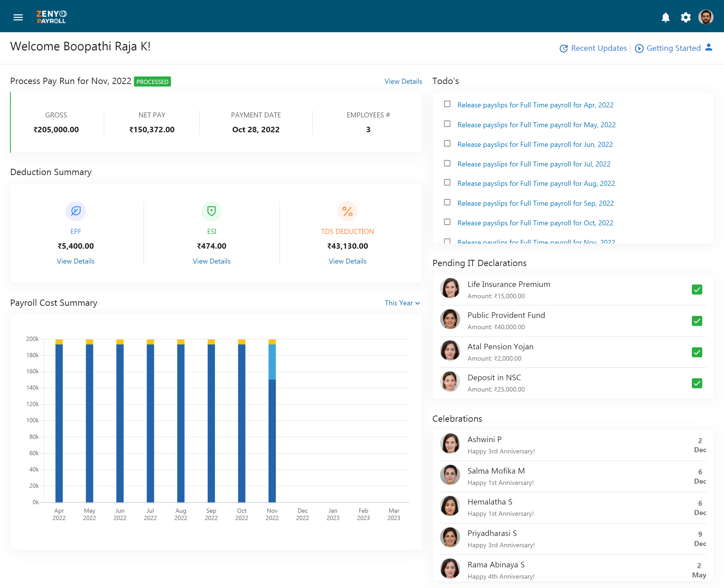The height and width of the screenshot is (588, 724).
Task: Toggle Atal Pension Yojan approval checkbox
Action: 697,352
